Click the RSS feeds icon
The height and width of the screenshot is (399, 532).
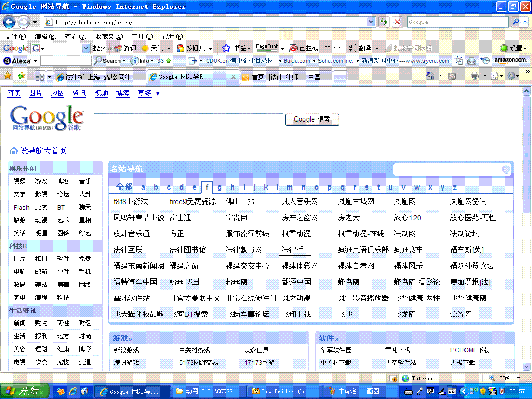click(x=452, y=76)
